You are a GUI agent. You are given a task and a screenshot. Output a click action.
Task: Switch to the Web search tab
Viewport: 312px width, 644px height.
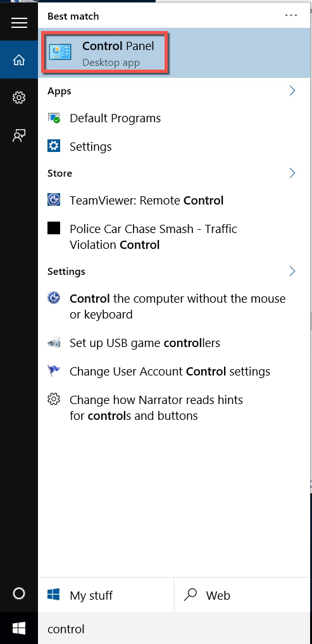[x=242, y=595]
